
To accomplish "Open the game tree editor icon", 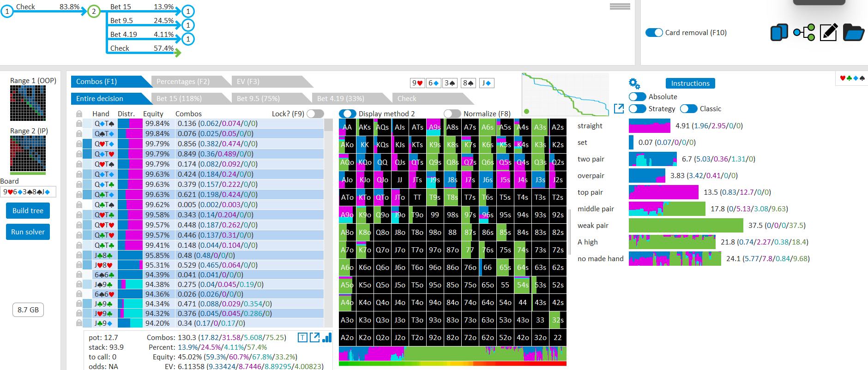I will [x=804, y=32].
